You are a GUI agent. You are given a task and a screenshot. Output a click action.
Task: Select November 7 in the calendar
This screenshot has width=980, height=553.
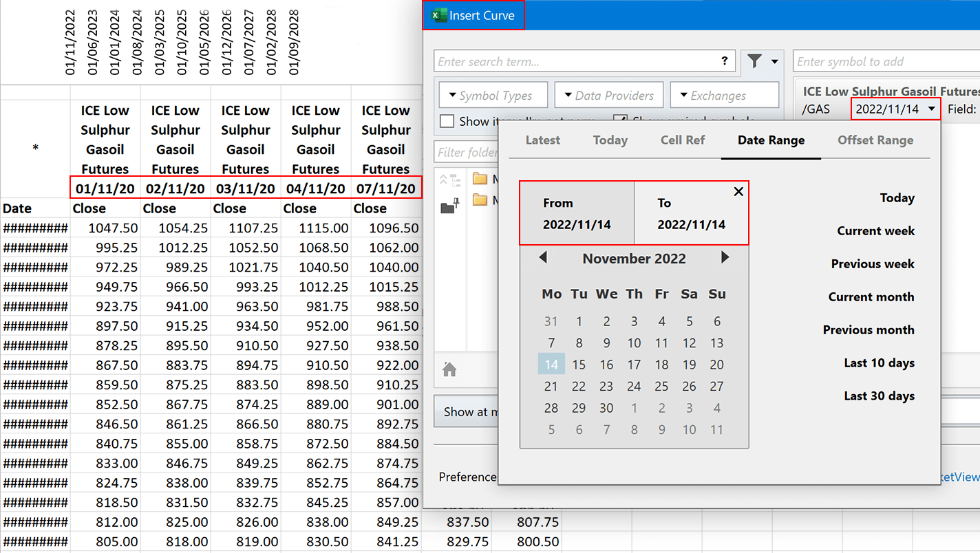point(551,343)
